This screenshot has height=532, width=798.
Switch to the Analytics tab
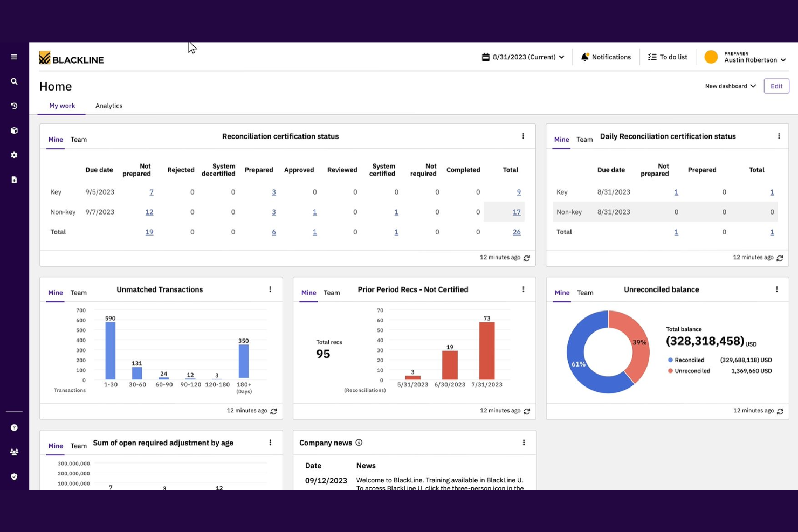(109, 106)
